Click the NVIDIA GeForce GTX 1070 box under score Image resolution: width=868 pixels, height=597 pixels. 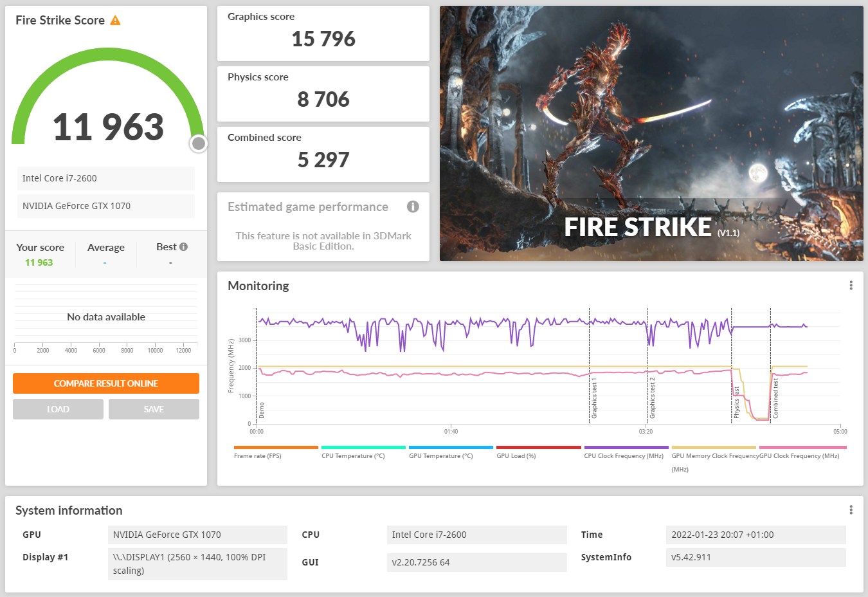105,206
